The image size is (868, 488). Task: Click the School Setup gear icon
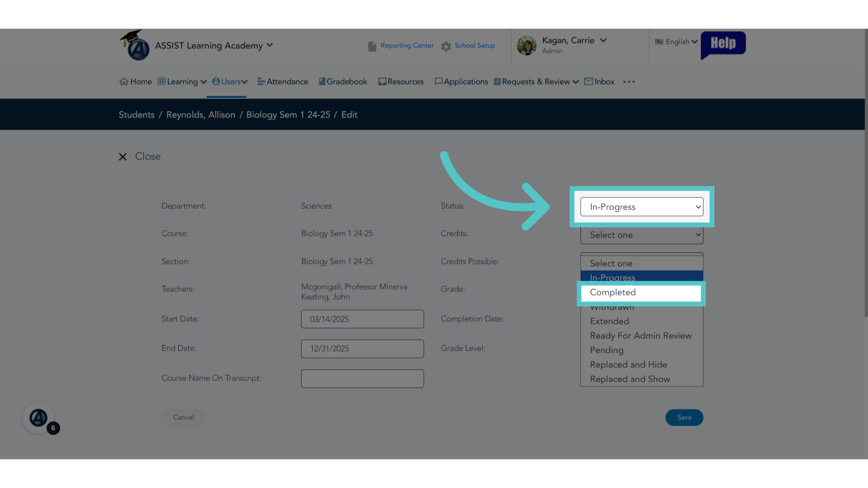tap(446, 46)
